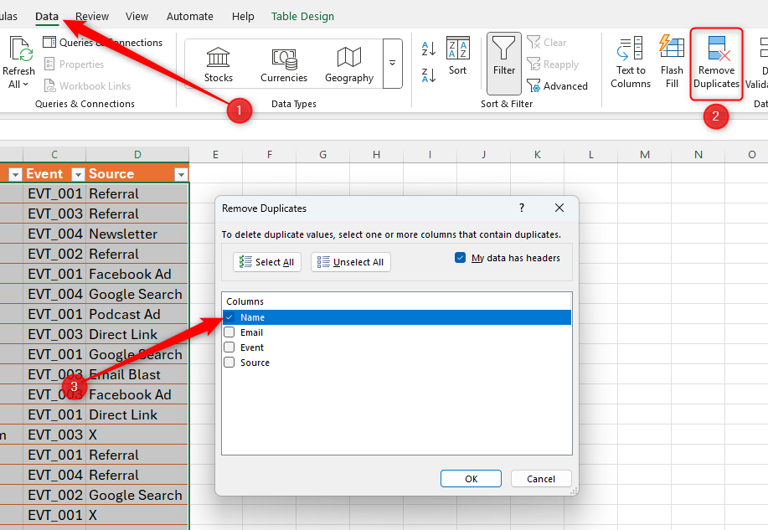Toggle My data has headers checkbox
Screen dimensions: 768x530
[x=460, y=258]
